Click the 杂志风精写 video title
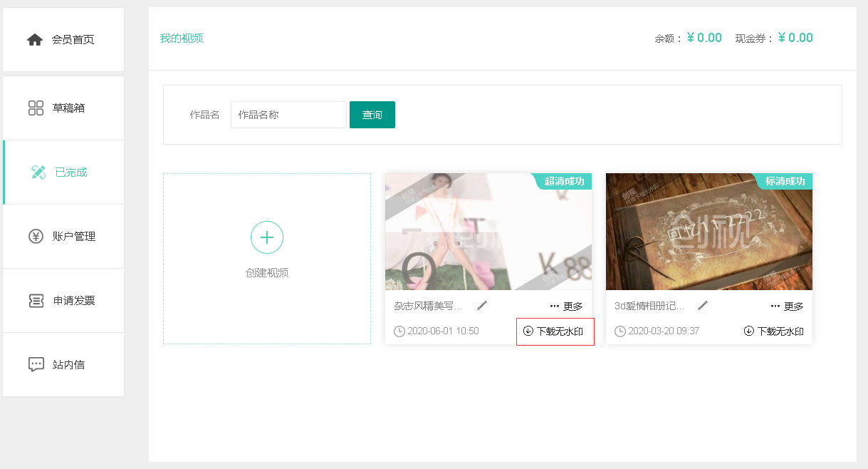 pyautogui.click(x=429, y=306)
